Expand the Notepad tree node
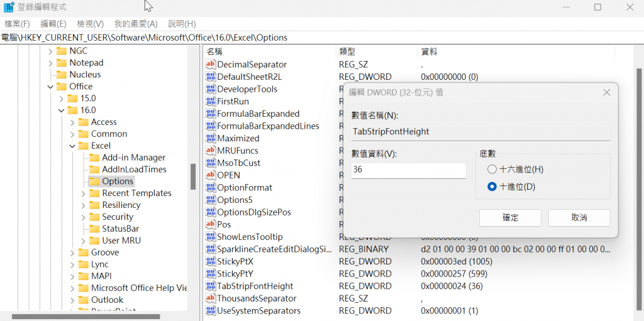 tap(50, 63)
